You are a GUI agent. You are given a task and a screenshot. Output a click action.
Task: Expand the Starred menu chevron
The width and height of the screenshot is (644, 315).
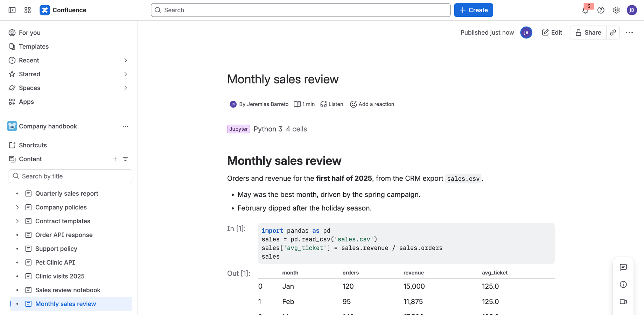pos(125,74)
